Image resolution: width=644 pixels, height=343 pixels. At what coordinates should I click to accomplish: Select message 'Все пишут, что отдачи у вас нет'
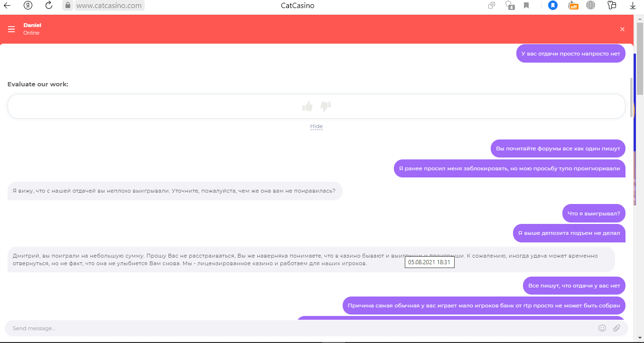click(x=574, y=286)
